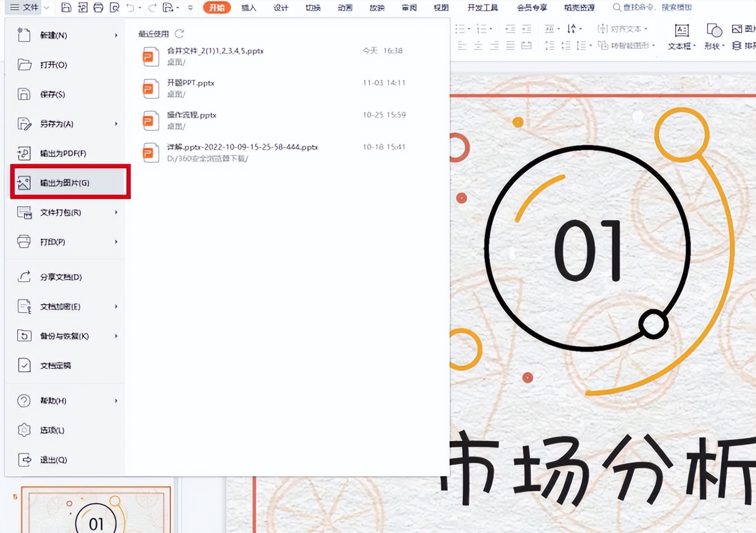Click the align left icon in ribbon

(x=462, y=45)
